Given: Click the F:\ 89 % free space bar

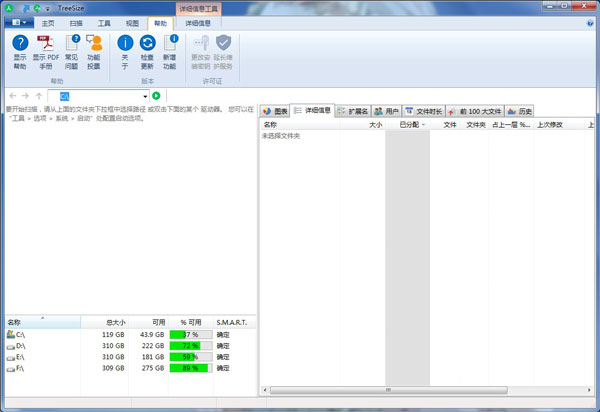Looking at the screenshot, I should (x=191, y=368).
